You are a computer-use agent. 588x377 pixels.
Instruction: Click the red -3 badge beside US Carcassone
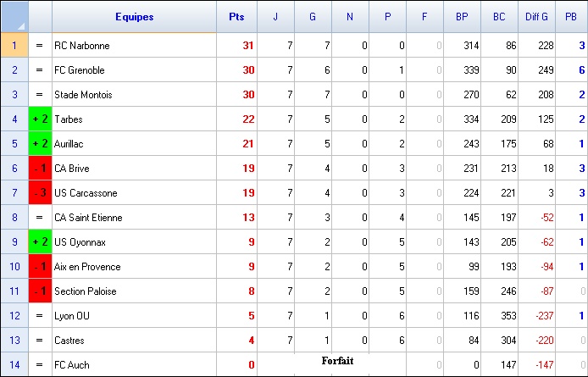pos(40,193)
